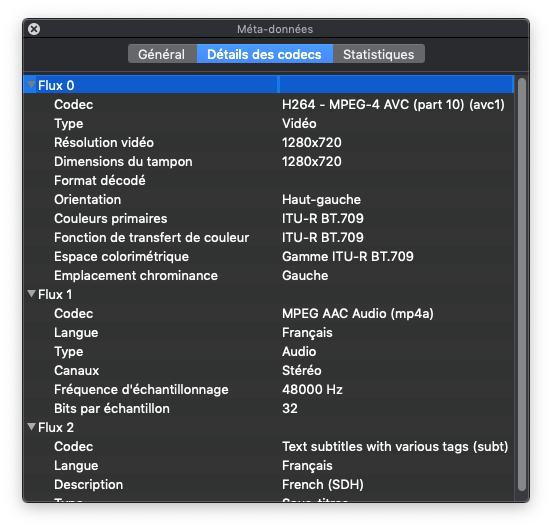
Task: Select the Détails des codecs tab
Action: [264, 54]
